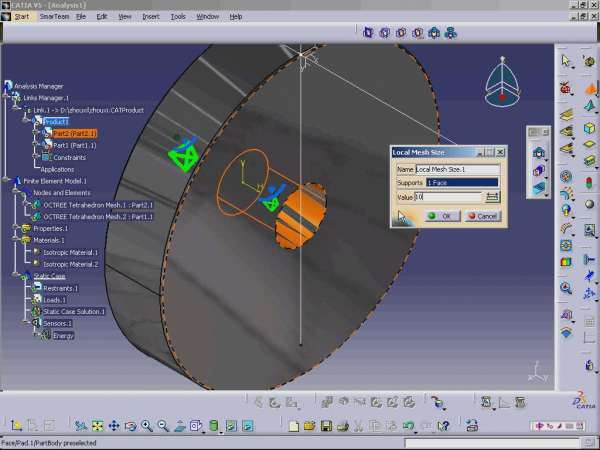This screenshot has width=600, height=450.
Task: Select Loads.1 in the tree
Action: point(55,300)
